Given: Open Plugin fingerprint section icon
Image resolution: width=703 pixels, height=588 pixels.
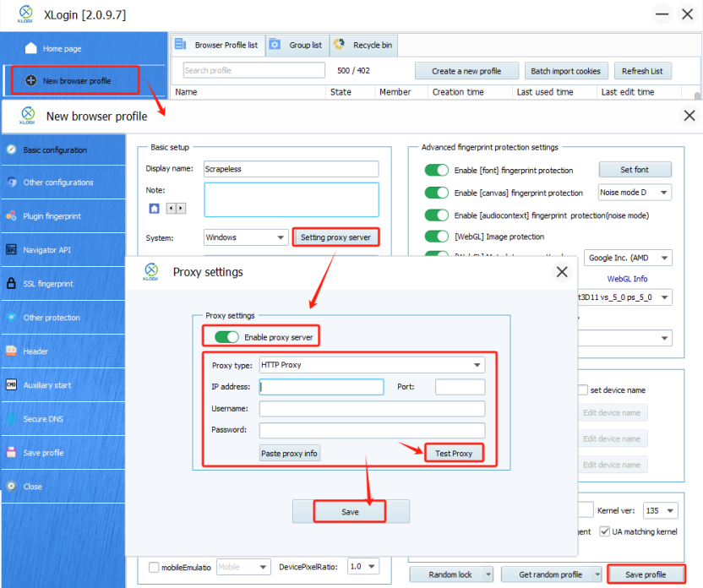Looking at the screenshot, I should pyautogui.click(x=12, y=215).
